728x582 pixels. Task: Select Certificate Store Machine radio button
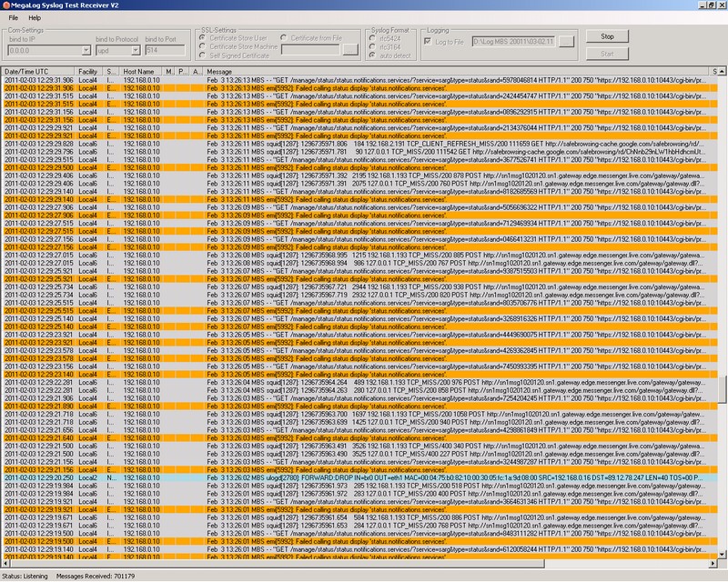click(202, 46)
